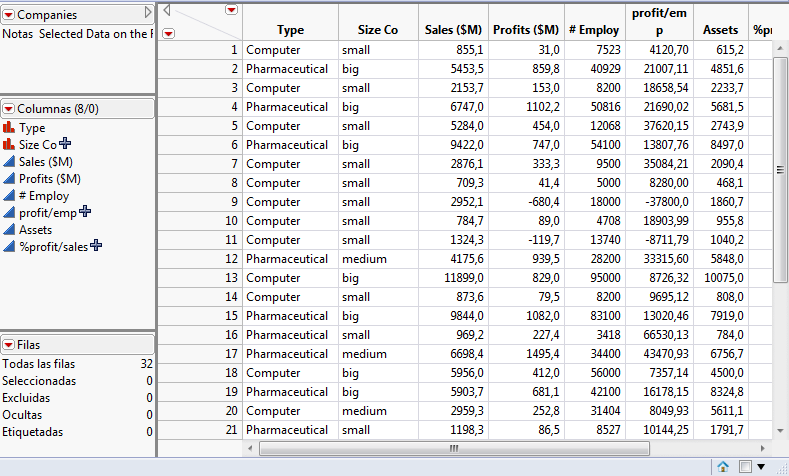Open the Columnas red triangle menu
This screenshot has height=476, width=789.
9,108
